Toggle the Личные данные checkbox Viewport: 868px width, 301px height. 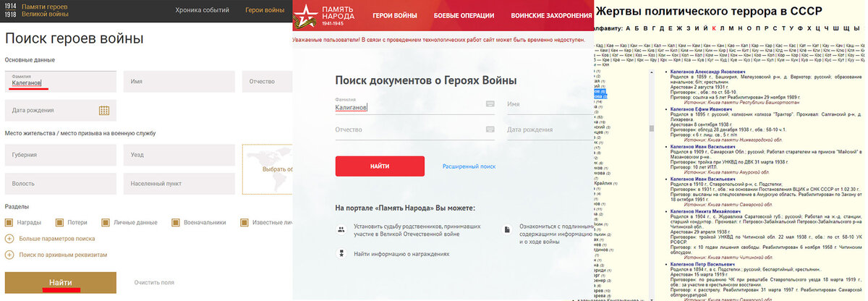click(x=105, y=222)
